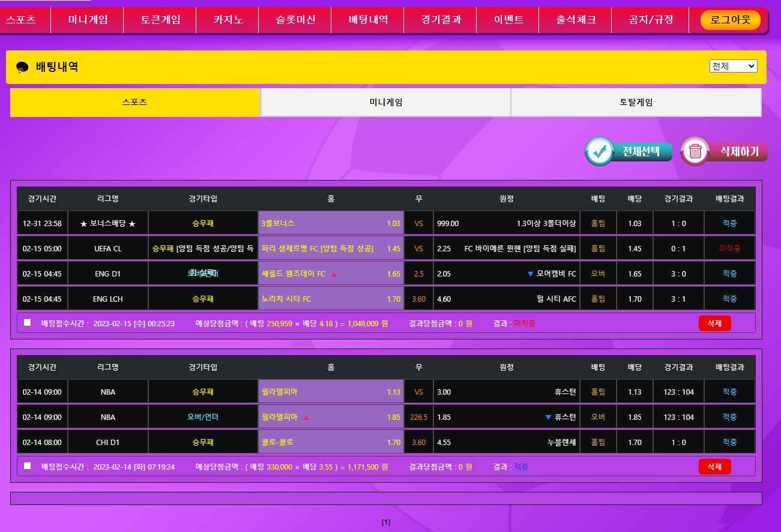Go to page [1] in pagination
This screenshot has width=781, height=532.
386,522
